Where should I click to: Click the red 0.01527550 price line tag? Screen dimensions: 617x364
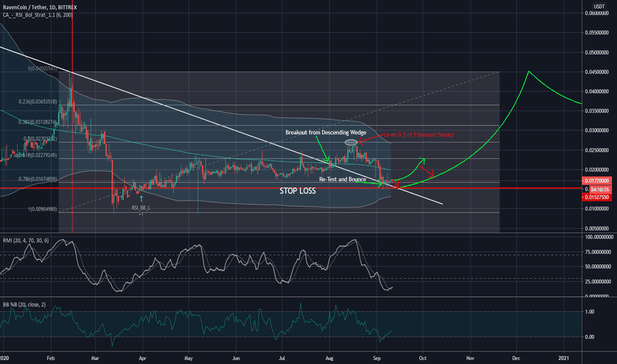(x=596, y=197)
